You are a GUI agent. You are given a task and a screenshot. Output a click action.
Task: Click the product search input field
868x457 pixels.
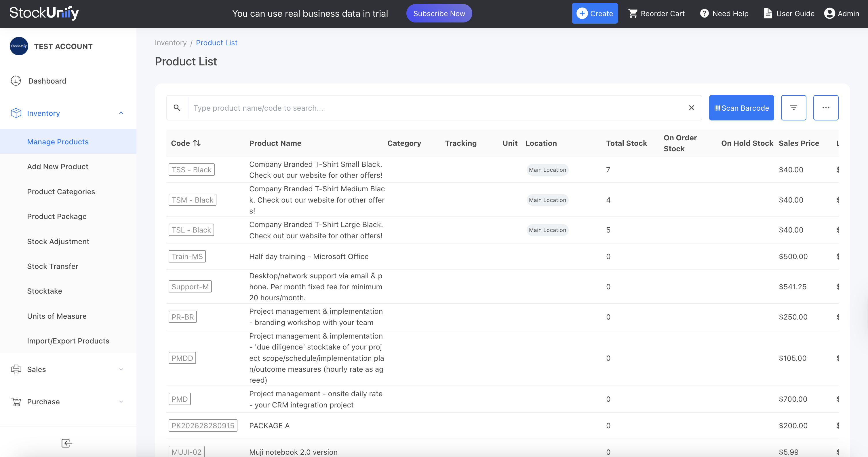[404, 107]
